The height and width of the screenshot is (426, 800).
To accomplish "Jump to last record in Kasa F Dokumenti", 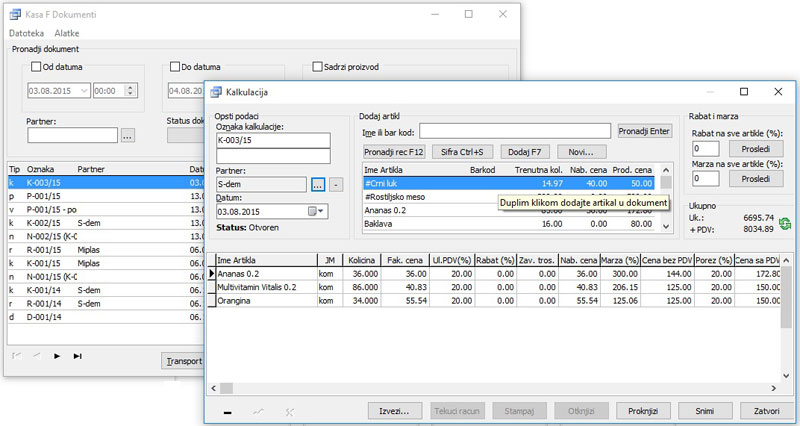I will tap(78, 356).
